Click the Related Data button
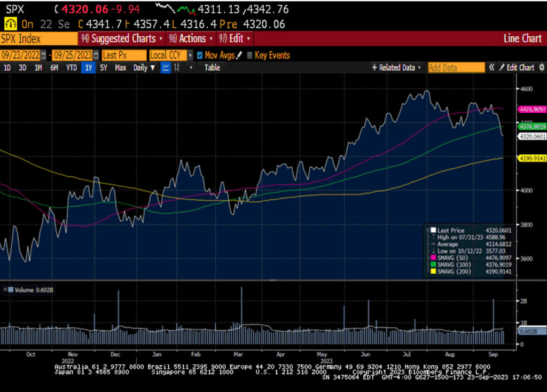 396,68
